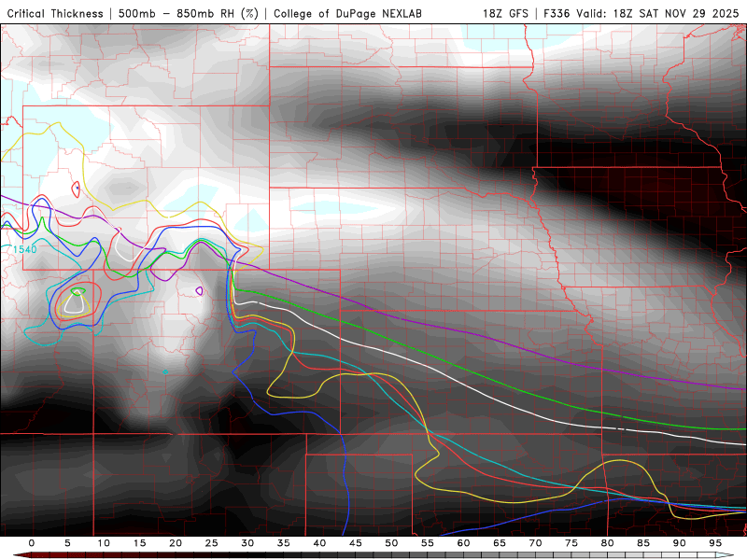747x560 pixels.
Task: Click the "35" value on the RH scale
Action: tap(284, 543)
